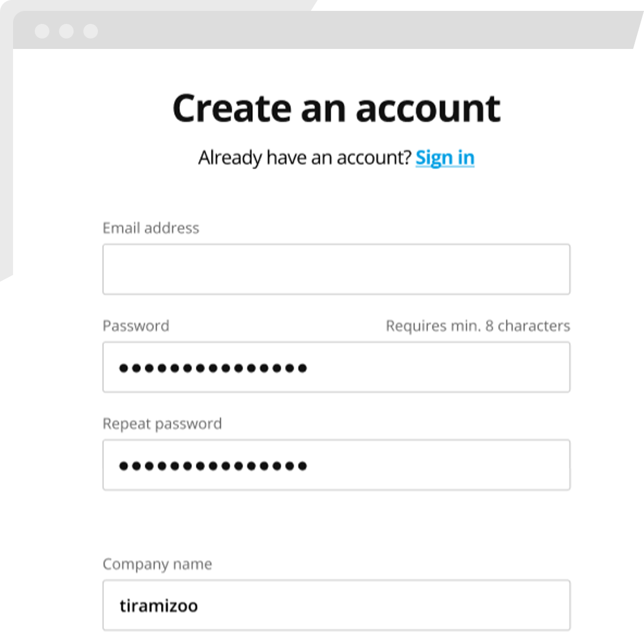The image size is (644, 644).
Task: Click the "Email address" field label
Action: click(x=151, y=228)
